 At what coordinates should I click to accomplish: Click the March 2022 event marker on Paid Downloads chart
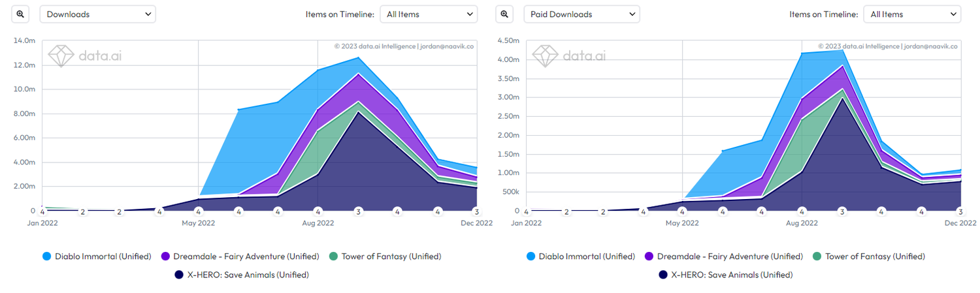coord(603,211)
